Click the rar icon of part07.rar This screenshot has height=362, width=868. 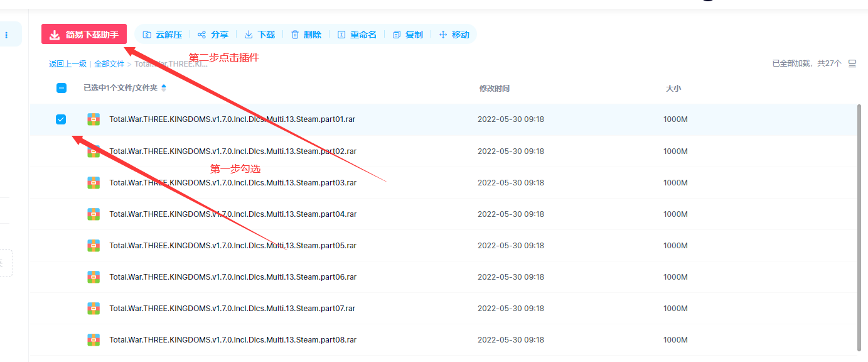coord(94,308)
